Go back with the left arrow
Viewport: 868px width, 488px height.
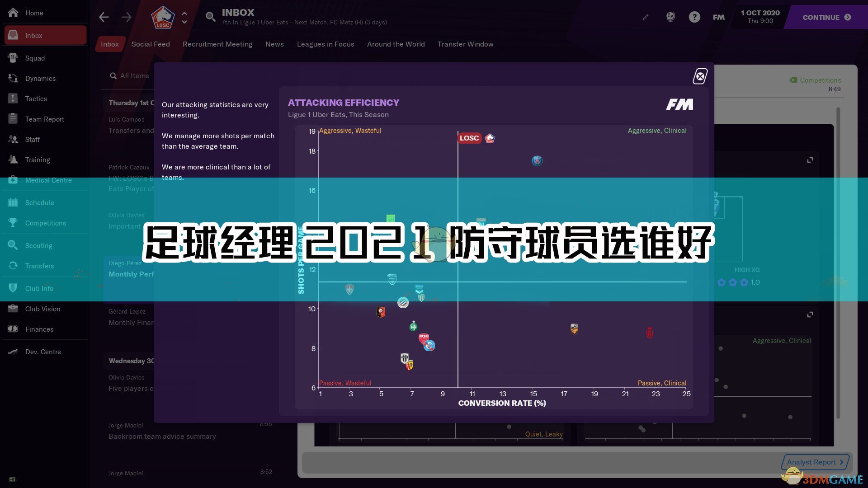[x=104, y=17]
